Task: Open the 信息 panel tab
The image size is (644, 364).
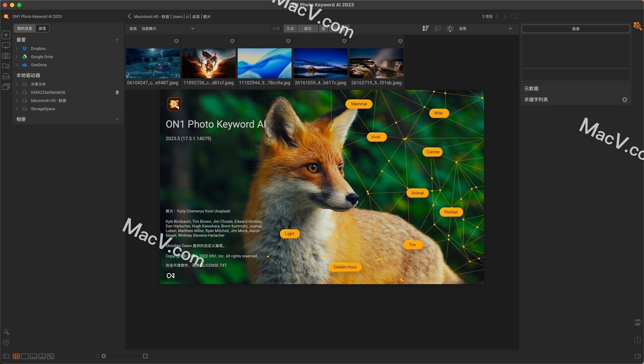Action: [576, 29]
